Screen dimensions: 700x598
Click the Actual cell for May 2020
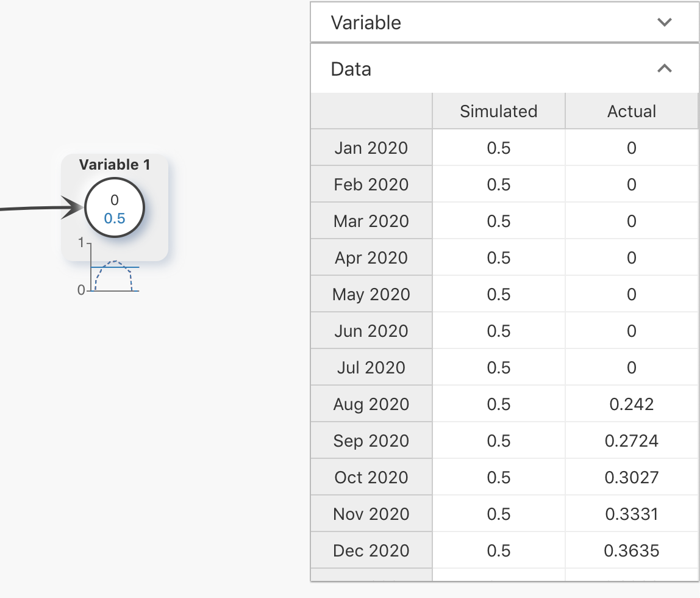point(631,294)
